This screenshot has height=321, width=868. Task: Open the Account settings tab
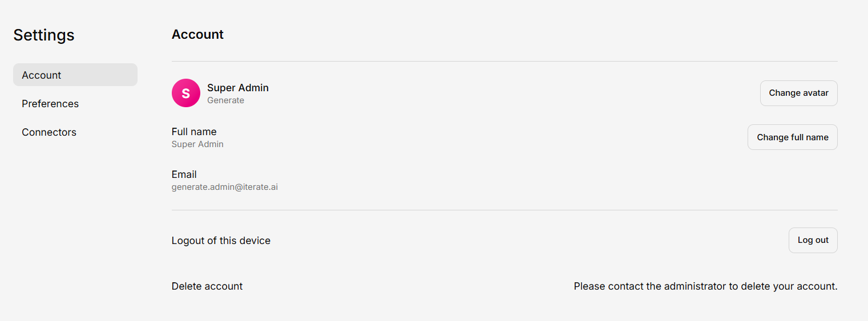(x=75, y=75)
